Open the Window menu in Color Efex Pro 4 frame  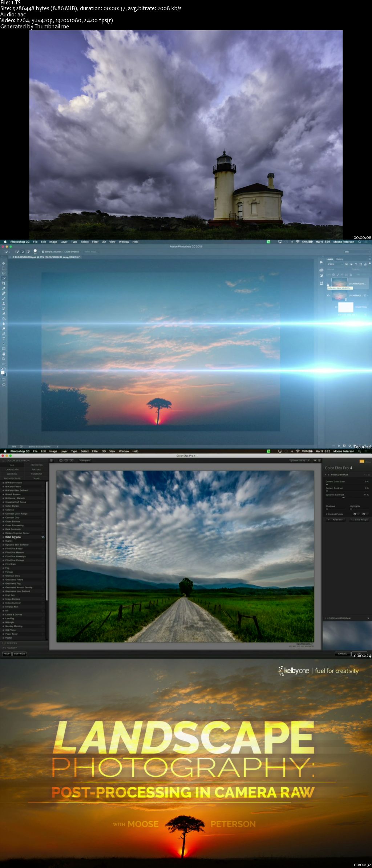[124, 451]
